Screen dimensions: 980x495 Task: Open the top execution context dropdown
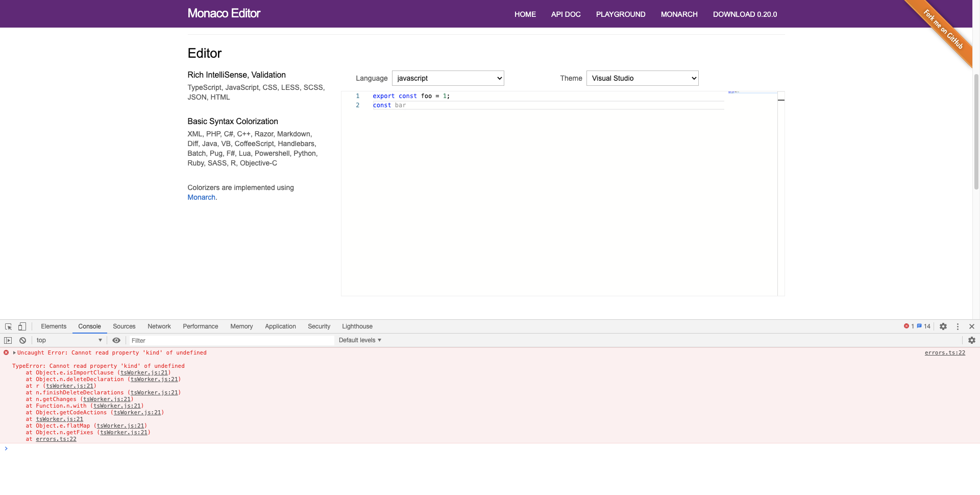[x=69, y=340]
